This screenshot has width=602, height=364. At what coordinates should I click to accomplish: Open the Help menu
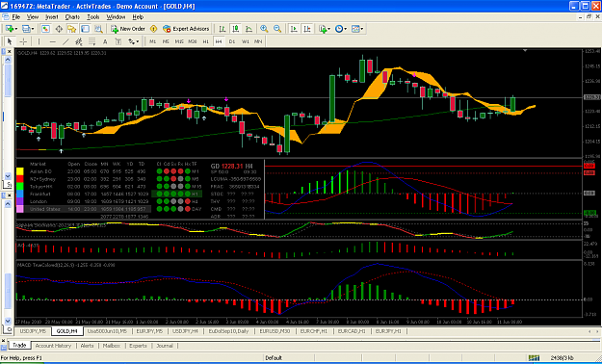tap(138, 17)
